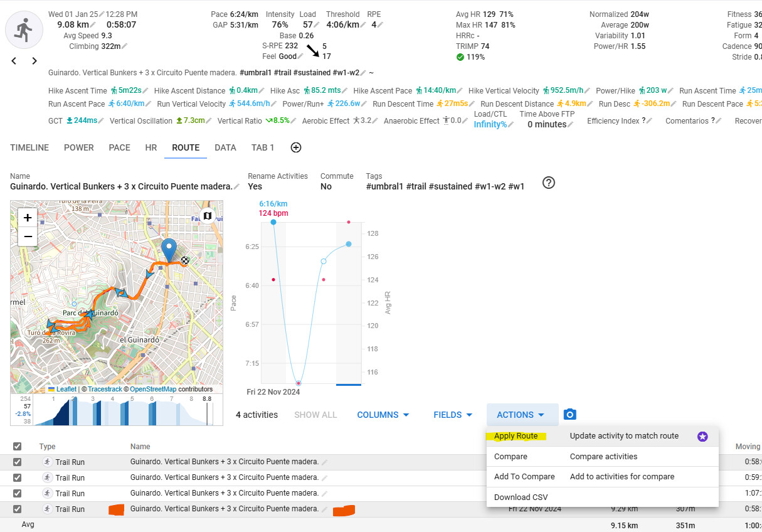Click the Infinity% Load/CTL value
The height and width of the screenshot is (532, 762).
[x=490, y=124]
